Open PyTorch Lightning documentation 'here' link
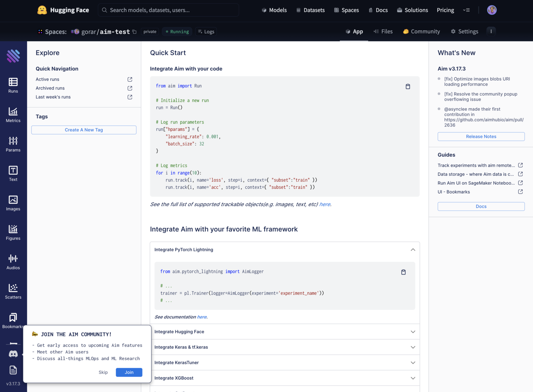Viewport: 533px width, 392px height. coord(202,317)
